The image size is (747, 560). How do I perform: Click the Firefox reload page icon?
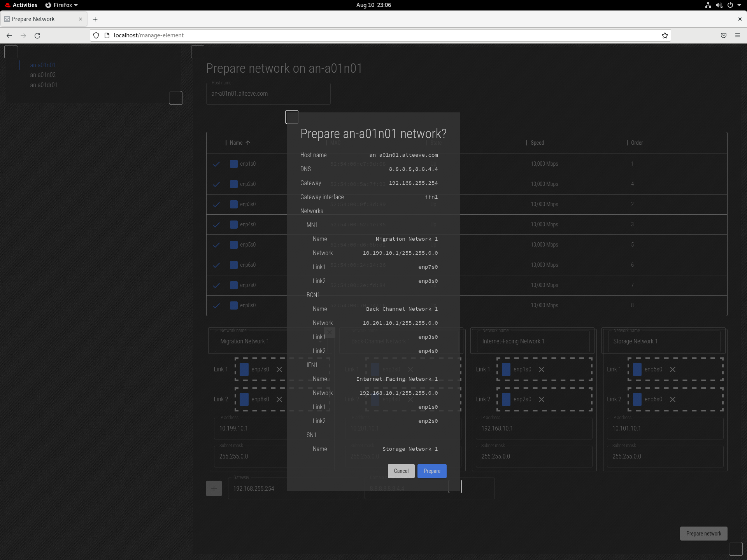pos(37,35)
